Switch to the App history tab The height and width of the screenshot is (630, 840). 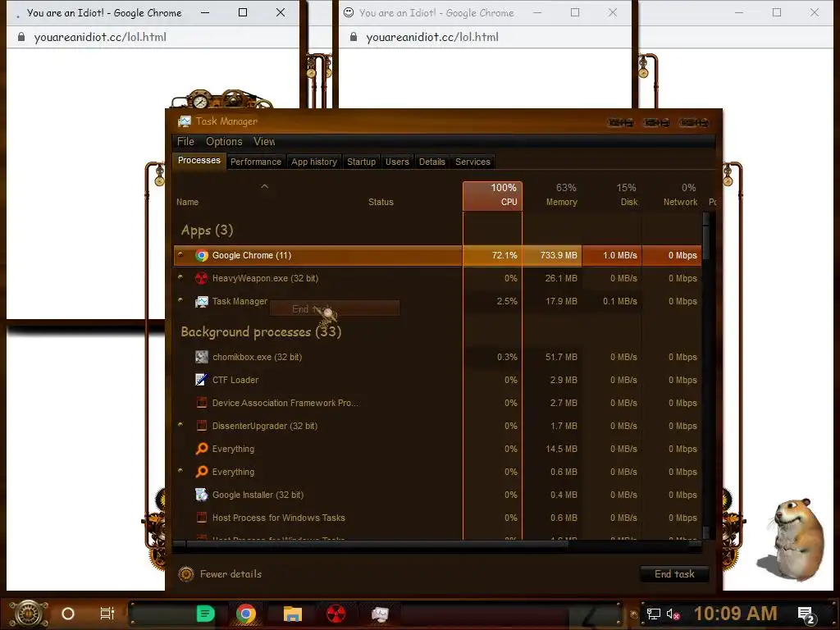click(x=314, y=162)
